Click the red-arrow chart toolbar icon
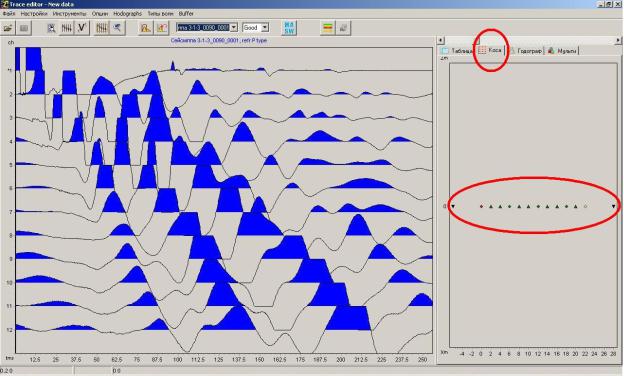This screenshot has width=624, height=376. [x=162, y=28]
